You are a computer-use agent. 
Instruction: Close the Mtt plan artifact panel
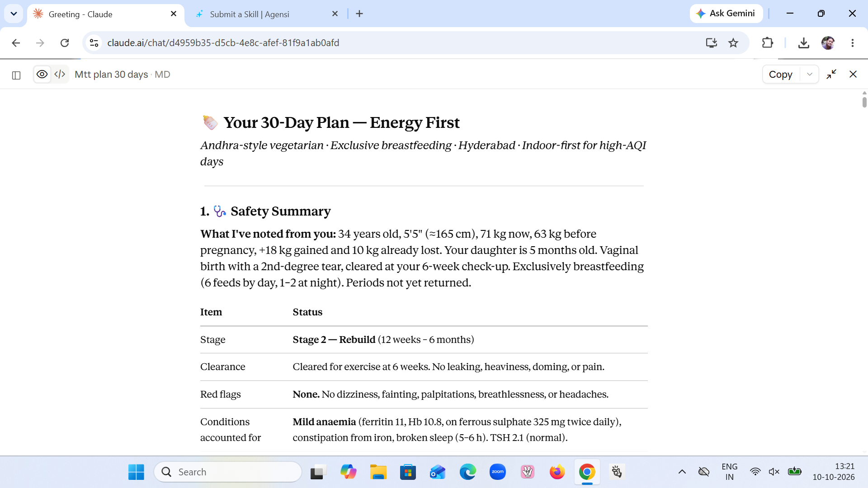(x=853, y=75)
